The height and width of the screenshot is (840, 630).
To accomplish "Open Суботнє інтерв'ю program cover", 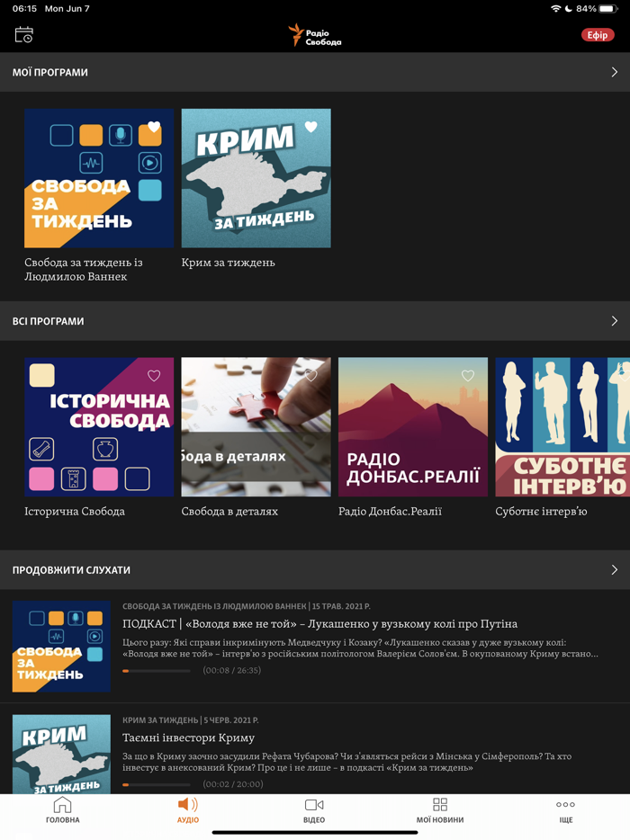I will tap(562, 427).
